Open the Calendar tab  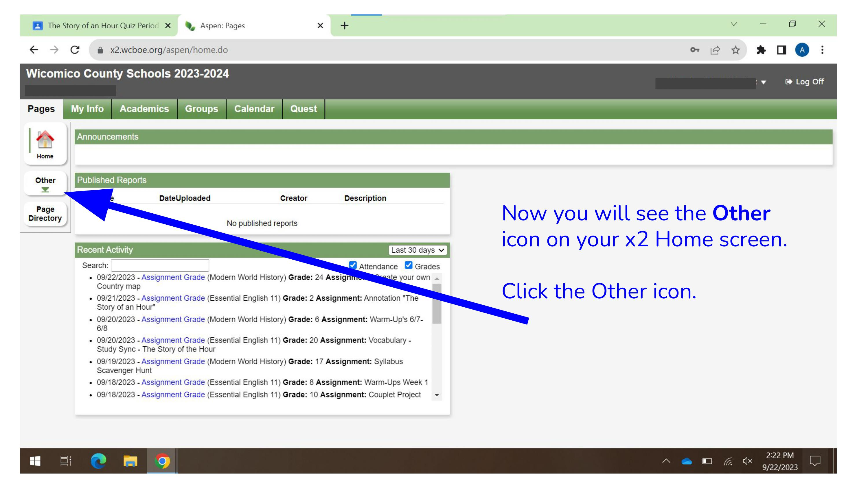(x=254, y=109)
